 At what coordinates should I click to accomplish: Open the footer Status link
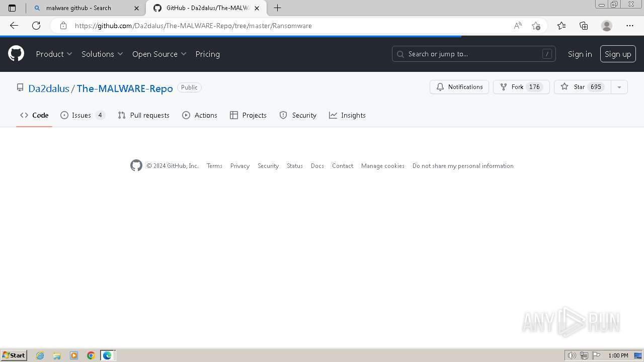pos(295,166)
